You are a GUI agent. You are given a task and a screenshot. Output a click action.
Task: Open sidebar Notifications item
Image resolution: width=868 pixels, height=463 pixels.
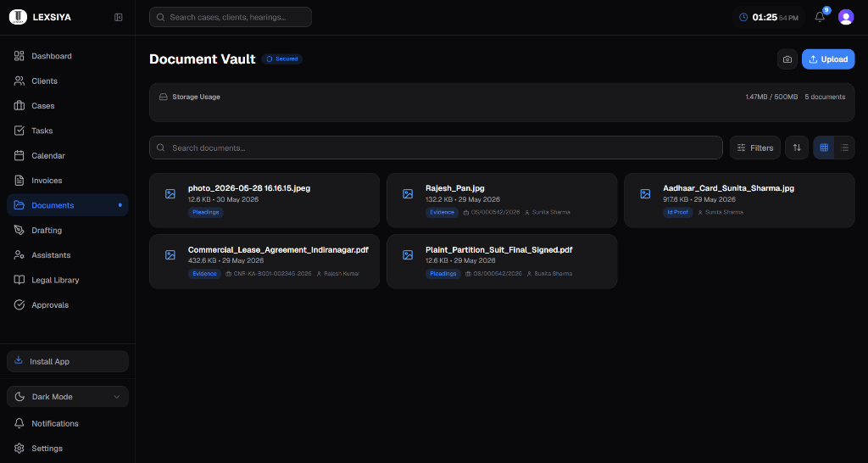coord(68,424)
